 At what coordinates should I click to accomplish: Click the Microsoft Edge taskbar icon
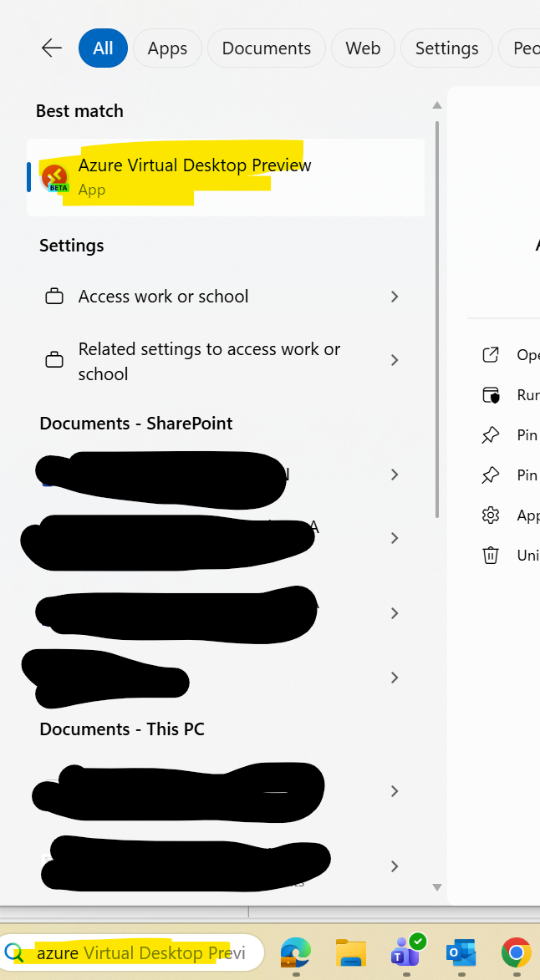point(296,952)
